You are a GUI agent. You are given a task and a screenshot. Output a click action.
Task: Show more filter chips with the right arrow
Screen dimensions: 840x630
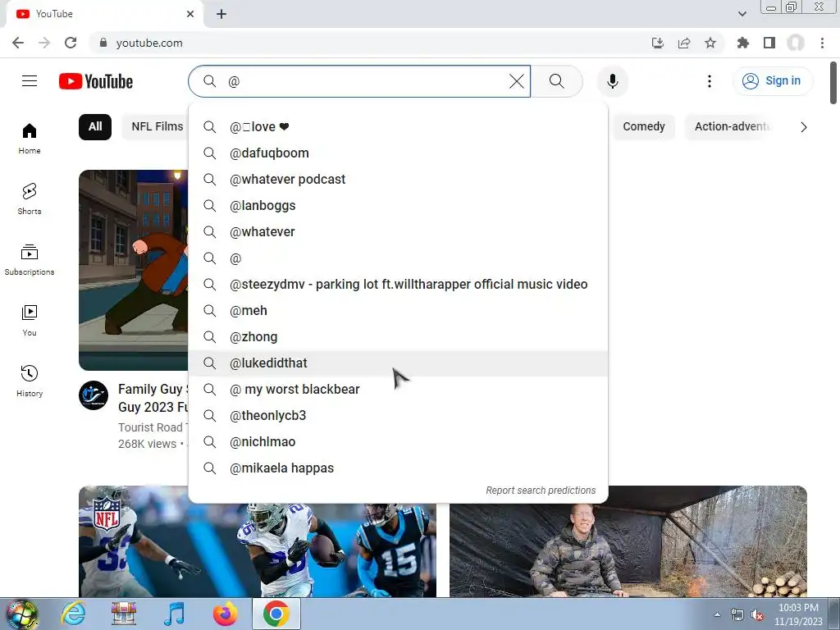[x=803, y=127]
